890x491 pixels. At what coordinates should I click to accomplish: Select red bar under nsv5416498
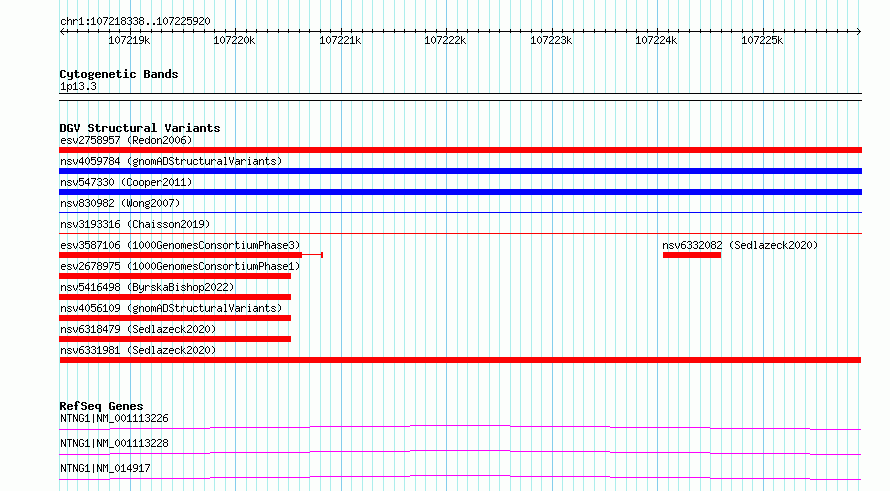(175, 297)
